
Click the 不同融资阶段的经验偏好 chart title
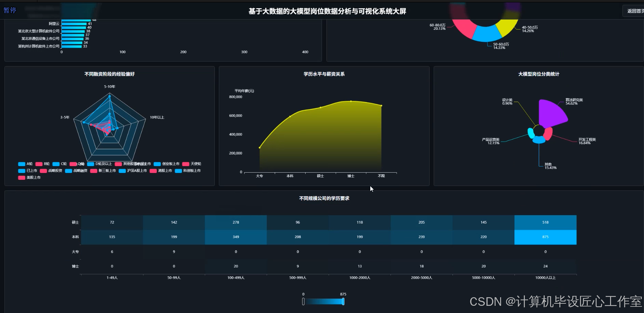pos(110,74)
